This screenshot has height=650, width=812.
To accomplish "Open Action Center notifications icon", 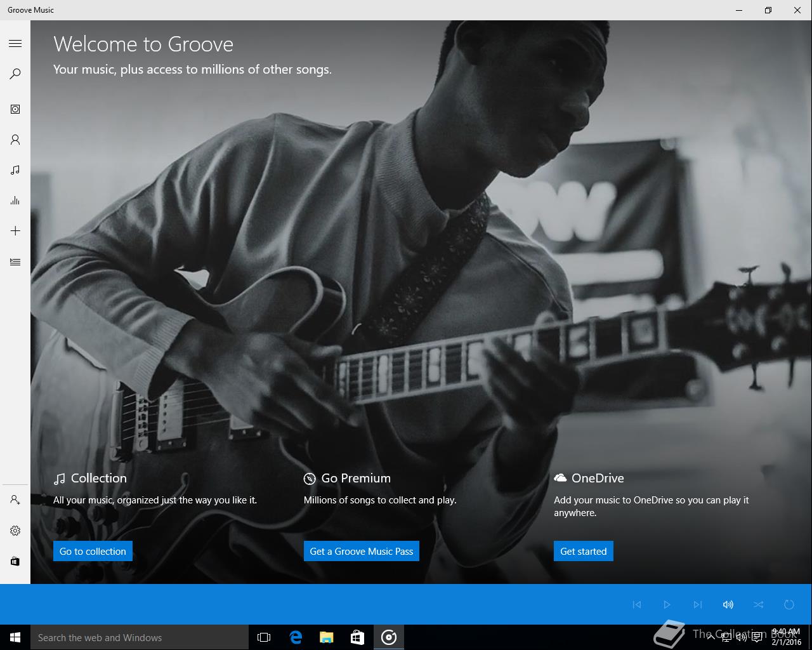I will [x=757, y=637].
